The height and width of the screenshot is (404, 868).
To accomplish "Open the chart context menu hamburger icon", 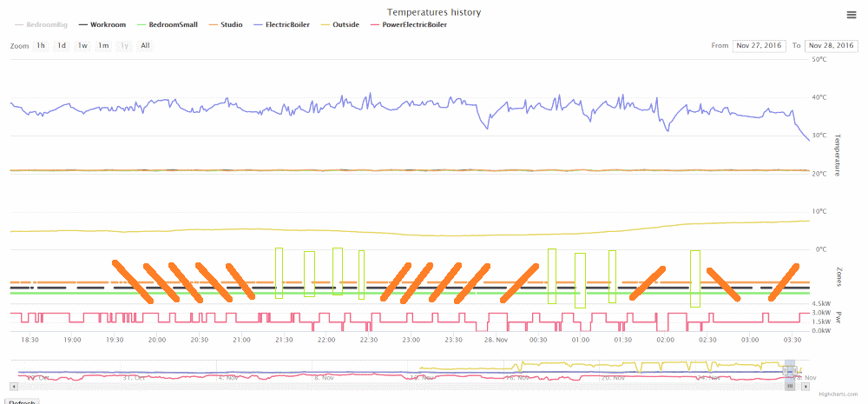I will point(852,15).
